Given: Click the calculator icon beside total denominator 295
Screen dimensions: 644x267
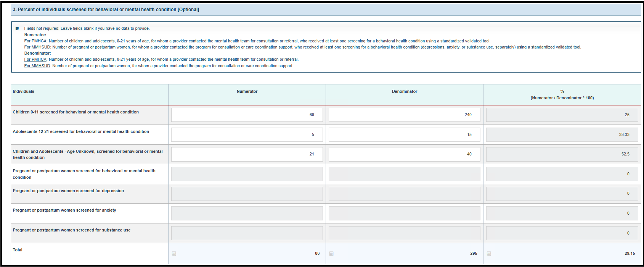Looking at the screenshot, I should click(x=331, y=254).
